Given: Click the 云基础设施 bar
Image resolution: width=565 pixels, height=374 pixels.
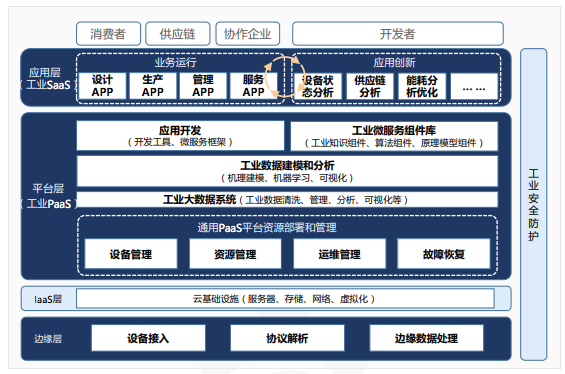Looking at the screenshot, I should (285, 298).
